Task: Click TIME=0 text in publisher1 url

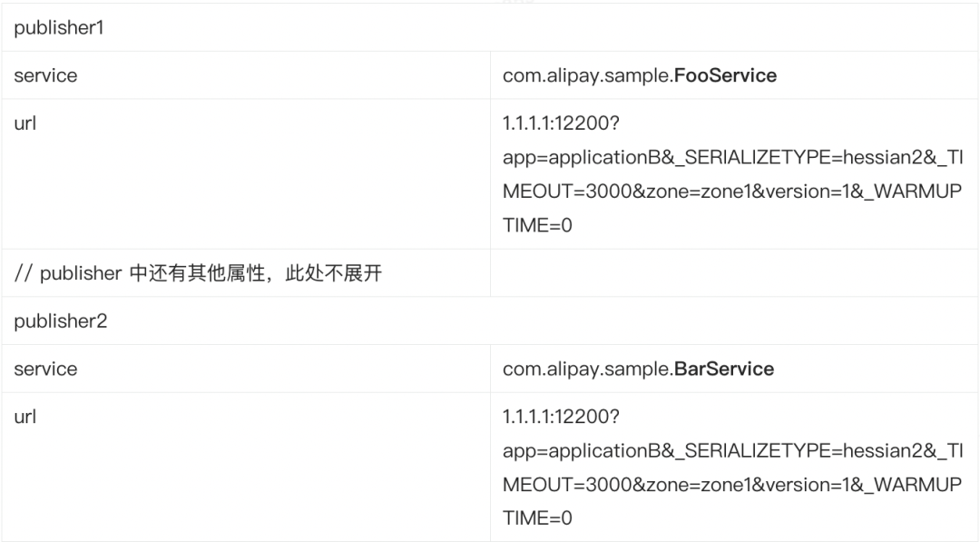Action: pyautogui.click(x=537, y=225)
